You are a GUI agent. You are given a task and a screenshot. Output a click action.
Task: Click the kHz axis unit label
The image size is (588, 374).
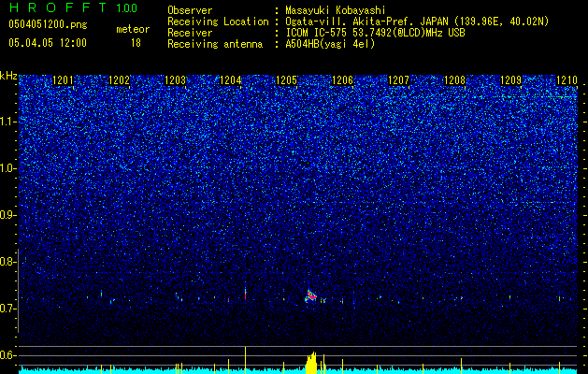[x=8, y=76]
